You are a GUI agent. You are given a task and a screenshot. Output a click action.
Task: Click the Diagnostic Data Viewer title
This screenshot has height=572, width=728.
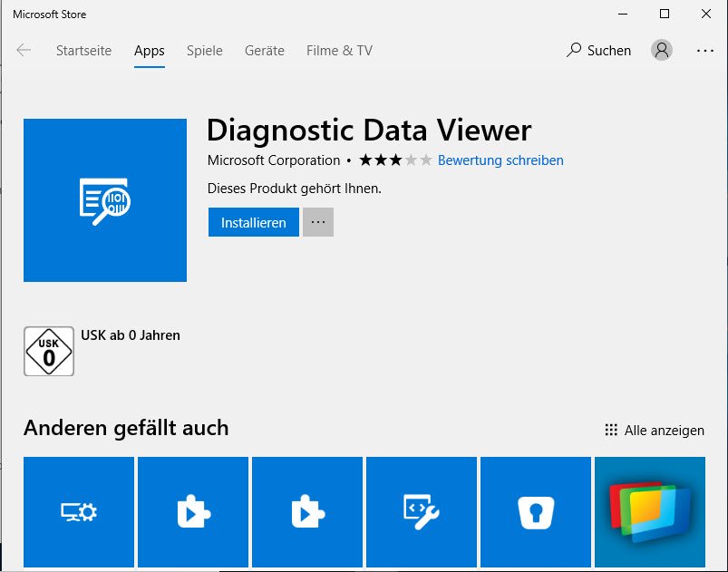(x=369, y=130)
